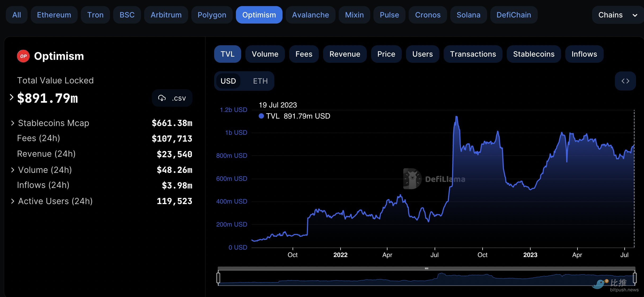The height and width of the screenshot is (297, 644).
Task: Switch to the Polygon chain tab
Action: tap(212, 15)
